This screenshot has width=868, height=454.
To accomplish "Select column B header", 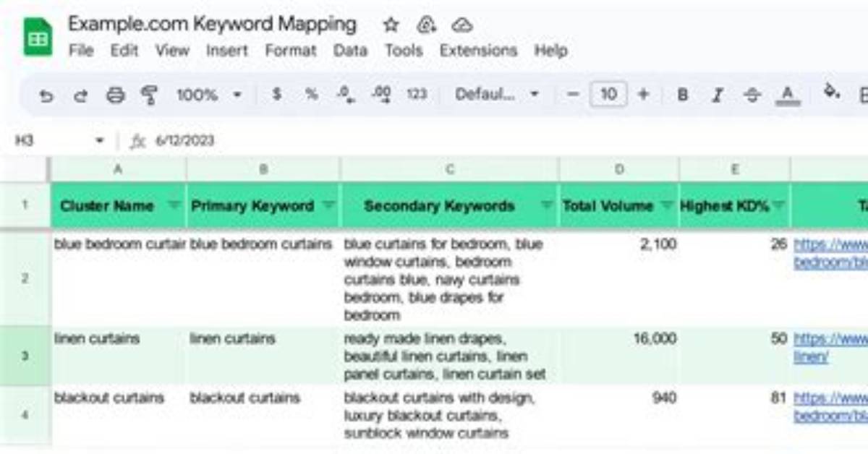I will tap(263, 169).
